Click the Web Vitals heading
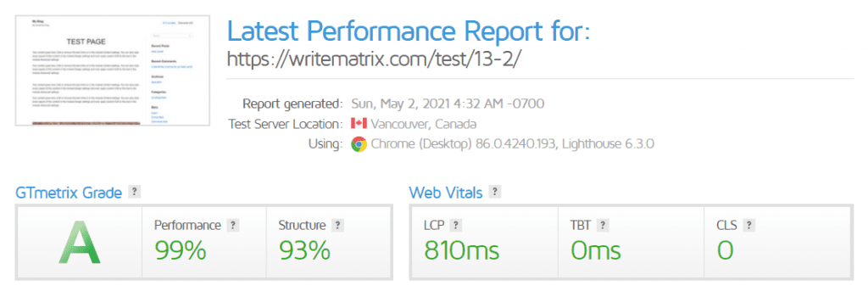The height and width of the screenshot is (308, 868). point(446,193)
